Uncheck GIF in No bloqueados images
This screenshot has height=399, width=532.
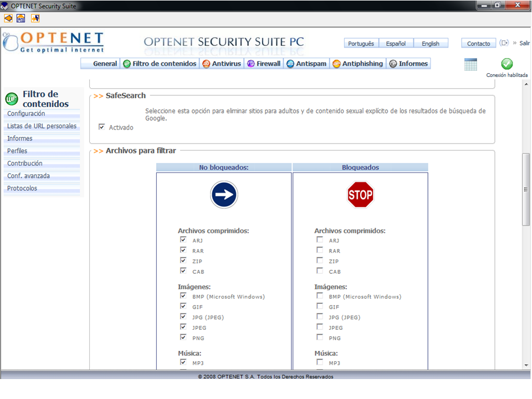183,306
